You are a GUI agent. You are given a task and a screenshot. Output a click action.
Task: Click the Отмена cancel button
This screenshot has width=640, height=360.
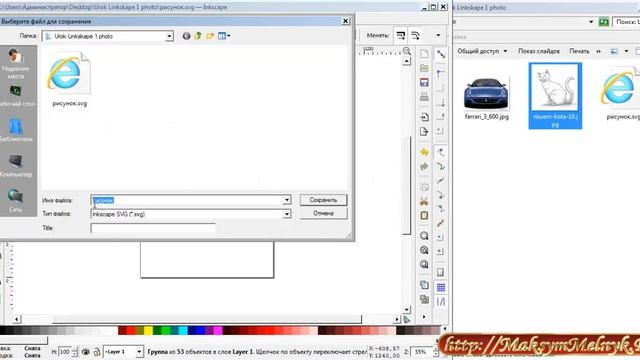(323, 213)
